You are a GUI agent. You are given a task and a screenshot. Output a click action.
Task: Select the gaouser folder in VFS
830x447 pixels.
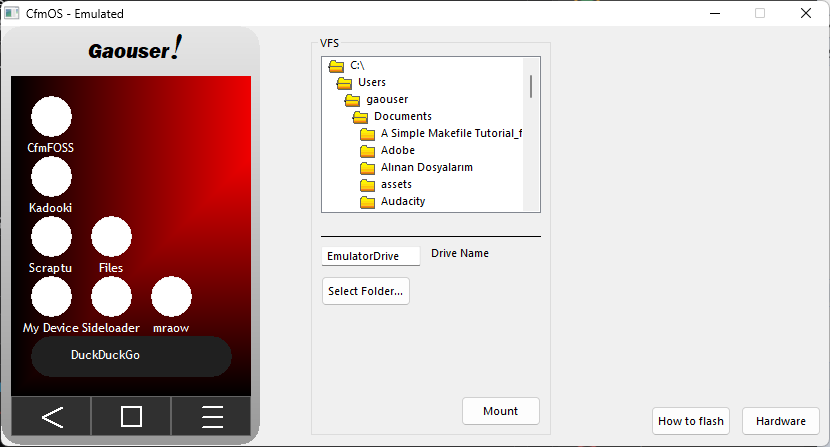pyautogui.click(x=386, y=99)
